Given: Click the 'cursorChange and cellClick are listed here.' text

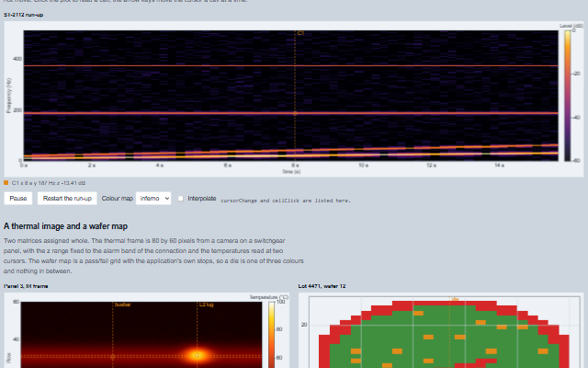Looking at the screenshot, I should 286,201.
